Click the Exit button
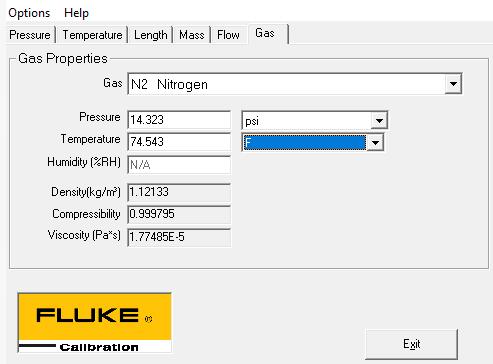Screen dimensions: 493x364 pyautogui.click(x=412, y=344)
